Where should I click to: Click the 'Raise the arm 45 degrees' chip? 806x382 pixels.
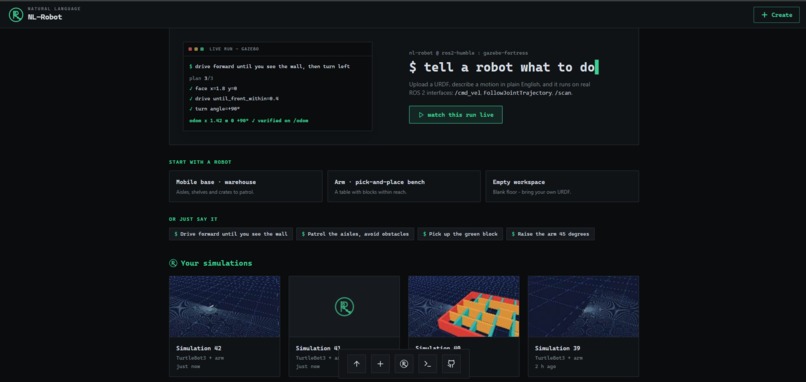pos(551,234)
